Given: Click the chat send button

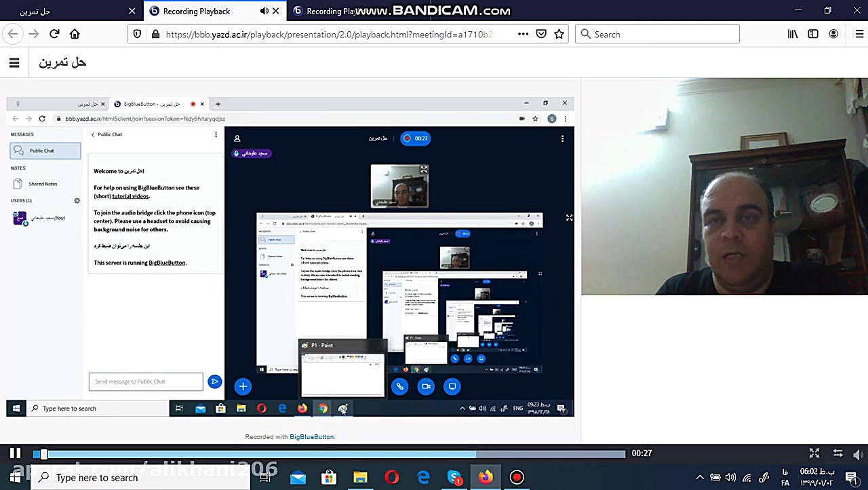Looking at the screenshot, I should pos(214,381).
